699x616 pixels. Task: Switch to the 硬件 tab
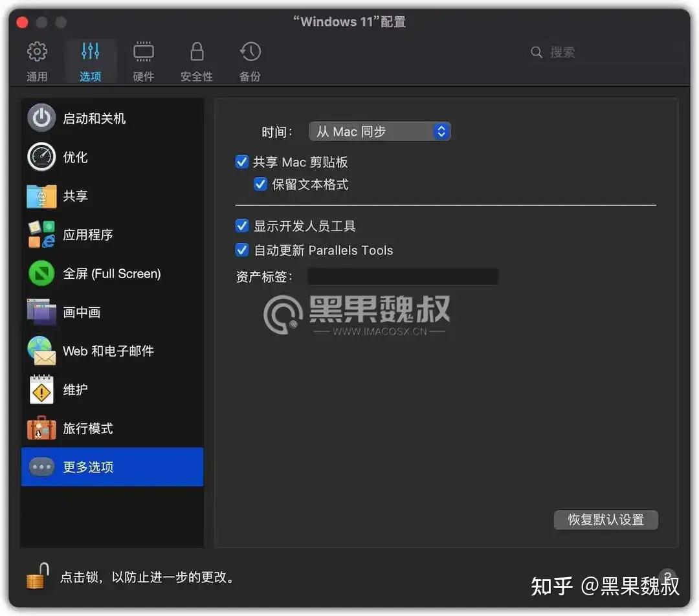click(143, 60)
